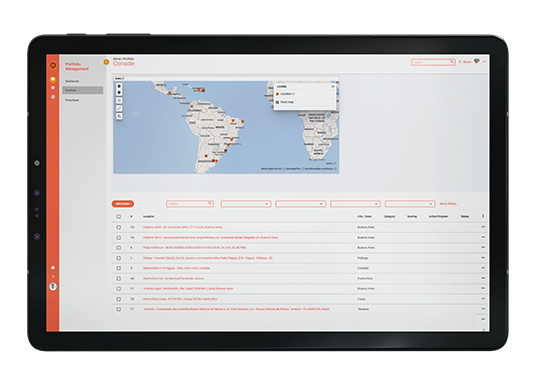
Task: Click the map zoom out button
Action: (x=119, y=93)
